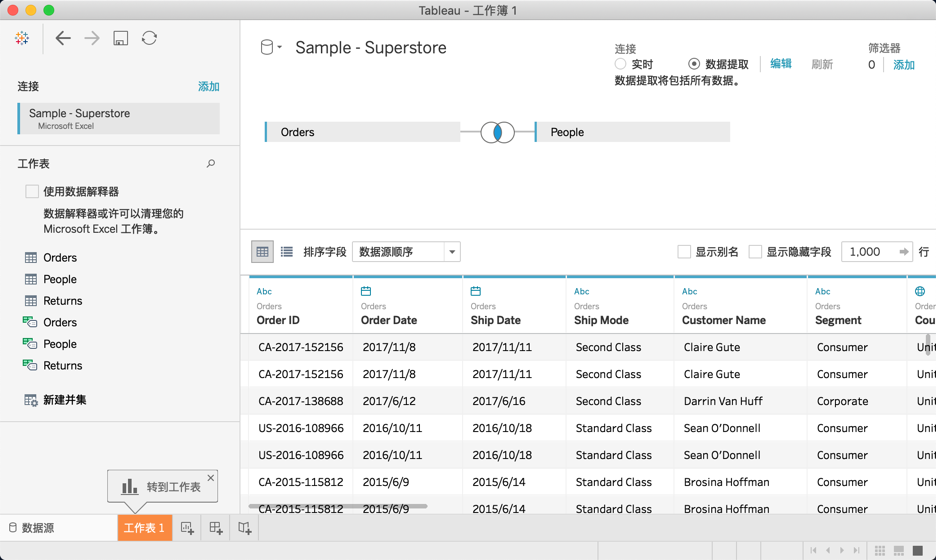
Task: Click the show filmstrip icon
Action: (x=899, y=550)
